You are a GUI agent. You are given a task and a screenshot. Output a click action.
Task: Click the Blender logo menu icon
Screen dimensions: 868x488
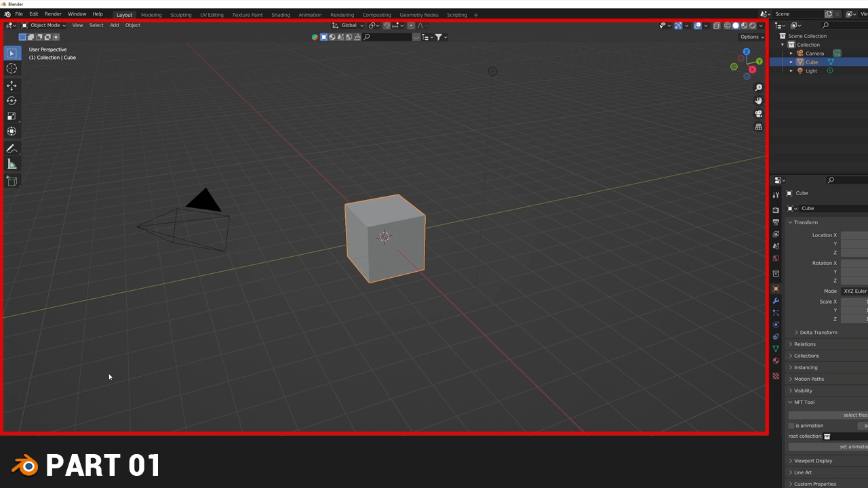pyautogui.click(x=7, y=14)
